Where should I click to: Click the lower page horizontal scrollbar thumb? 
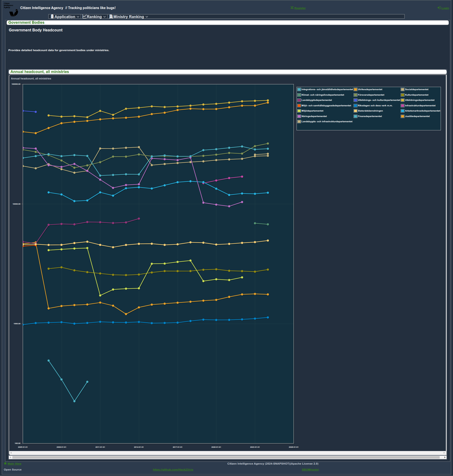coord(226,457)
